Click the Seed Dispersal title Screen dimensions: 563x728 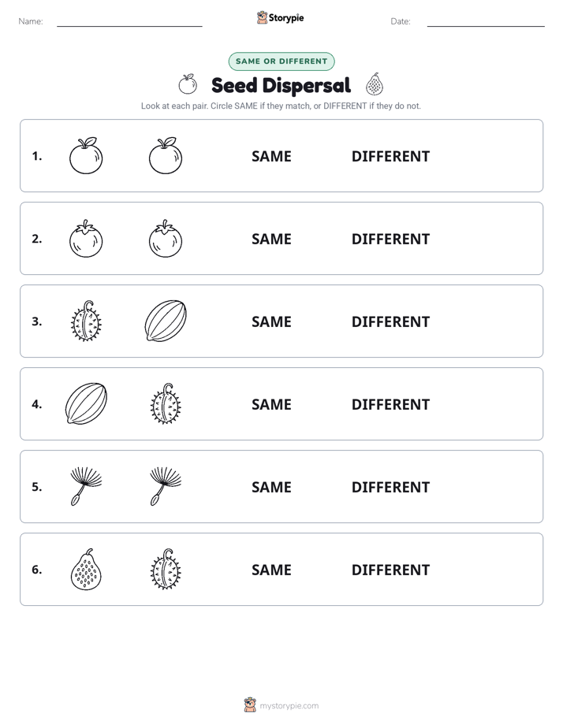[281, 85]
